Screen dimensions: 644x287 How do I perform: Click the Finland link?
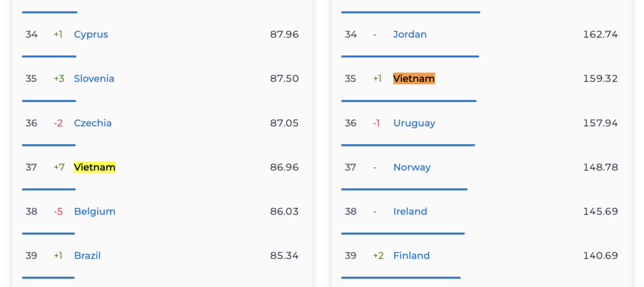pos(411,256)
